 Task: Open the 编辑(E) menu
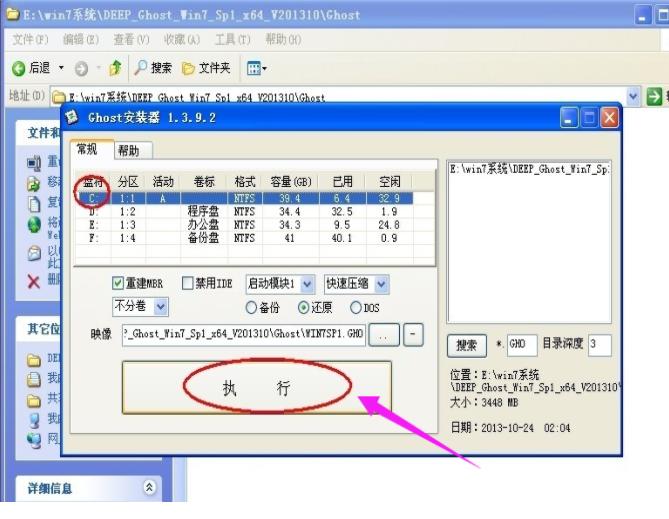click(x=81, y=40)
